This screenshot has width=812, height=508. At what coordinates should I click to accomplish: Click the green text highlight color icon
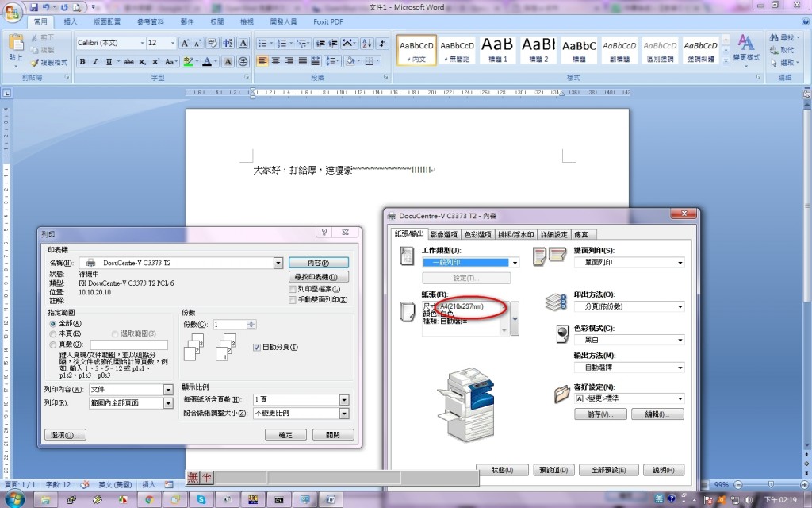[x=188, y=62]
